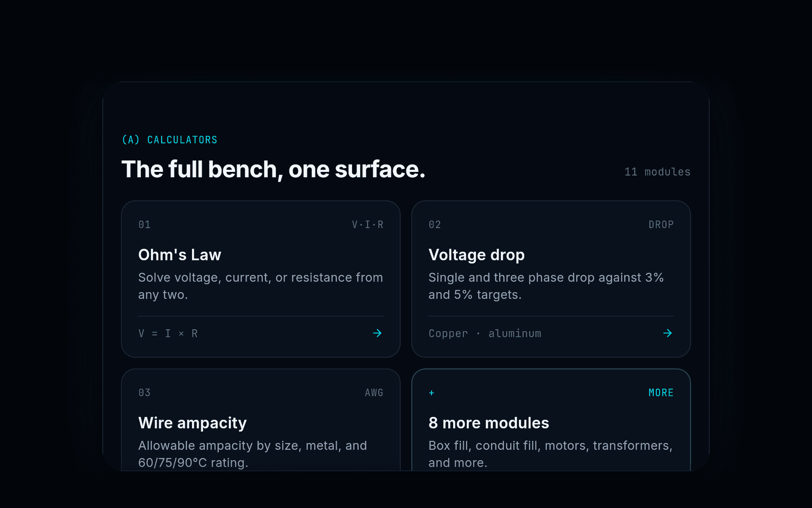The height and width of the screenshot is (508, 812).
Task: Click the 'Copper · aluminum' footer text
Action: click(x=485, y=334)
